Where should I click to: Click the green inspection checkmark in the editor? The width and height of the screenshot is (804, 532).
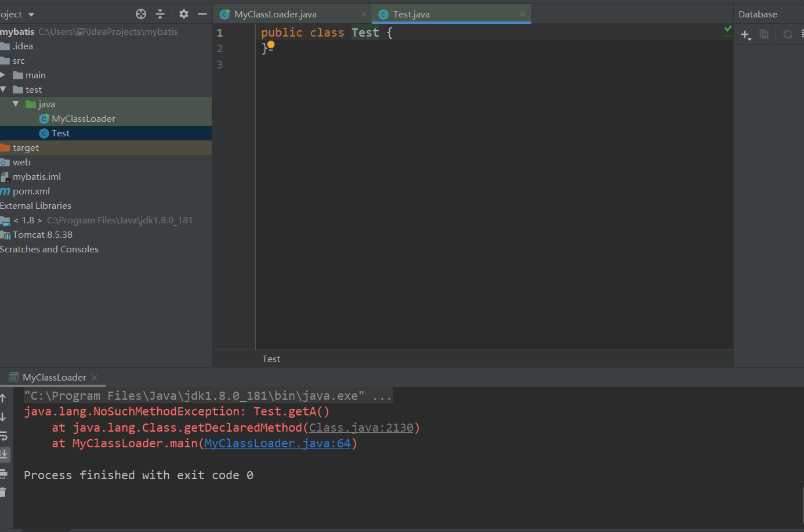(728, 29)
